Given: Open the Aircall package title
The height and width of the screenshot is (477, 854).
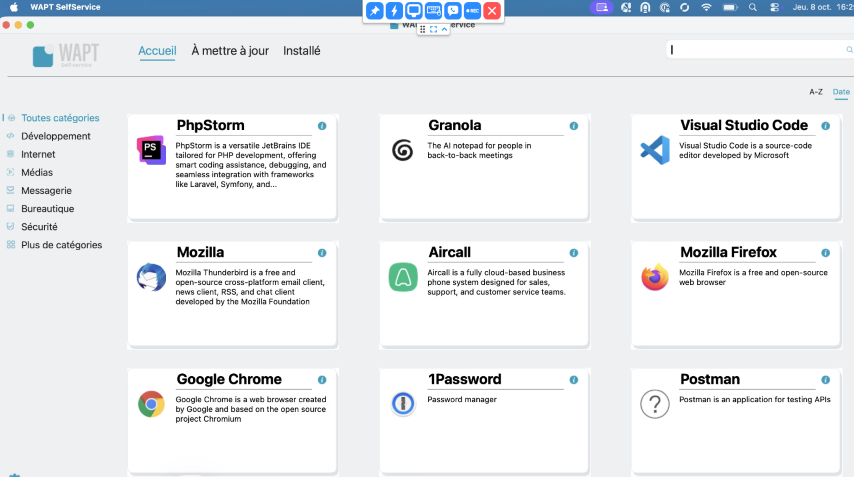Looking at the screenshot, I should 449,252.
